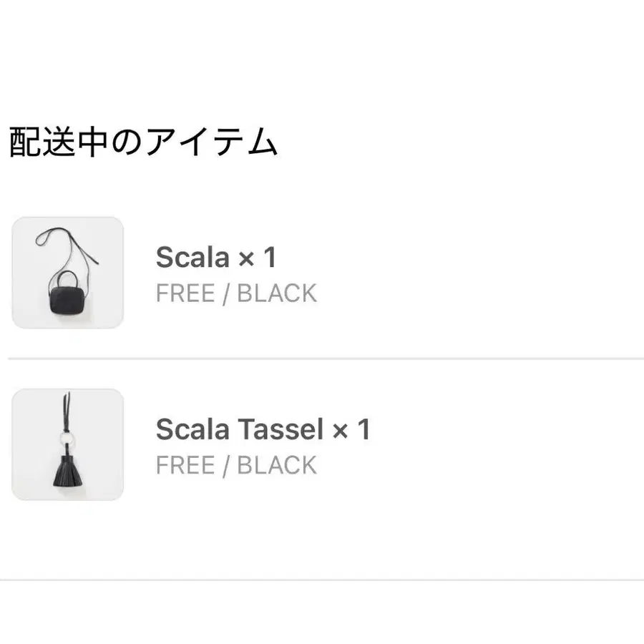This screenshot has height=644, width=644.
Task: Click FREE size text of Scala item
Action: click(185, 293)
